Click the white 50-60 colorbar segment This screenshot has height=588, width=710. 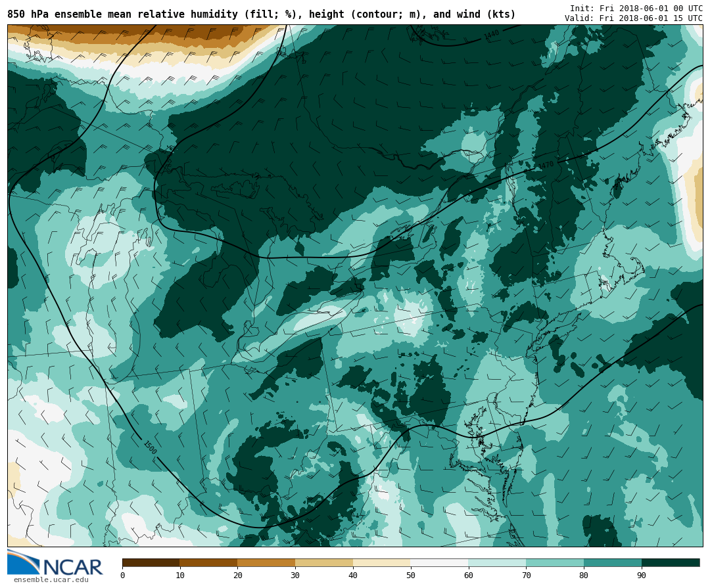click(440, 562)
